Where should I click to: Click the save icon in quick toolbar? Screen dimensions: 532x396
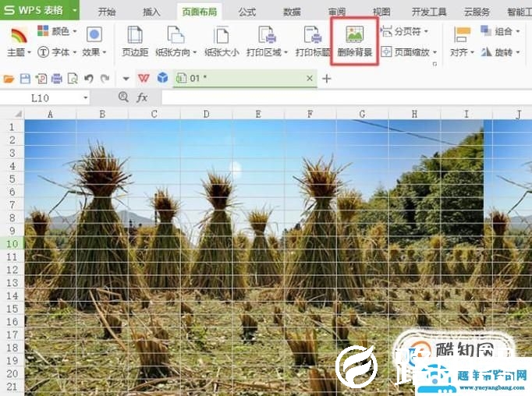[25, 79]
